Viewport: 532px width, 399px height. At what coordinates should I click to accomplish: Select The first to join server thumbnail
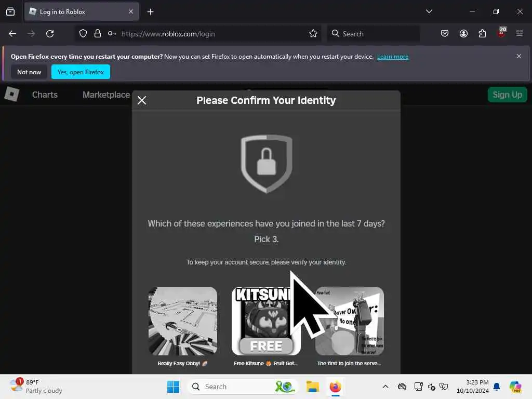click(350, 321)
